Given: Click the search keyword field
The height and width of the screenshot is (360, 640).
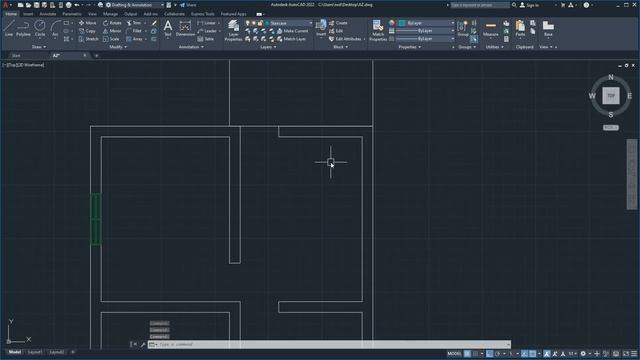Looking at the screenshot, I should click(480, 5).
